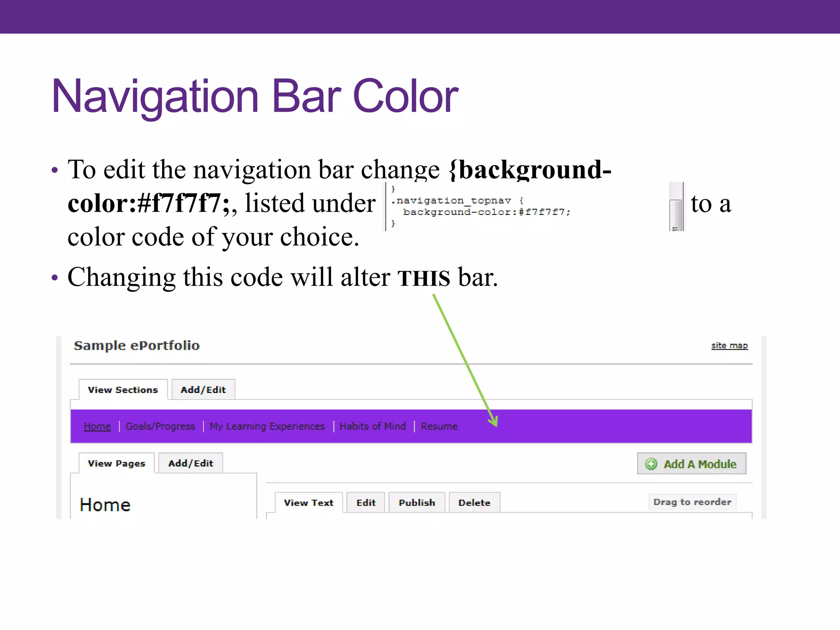Open My Learning Experiences navigation link
The width and height of the screenshot is (840, 630).
(x=267, y=426)
